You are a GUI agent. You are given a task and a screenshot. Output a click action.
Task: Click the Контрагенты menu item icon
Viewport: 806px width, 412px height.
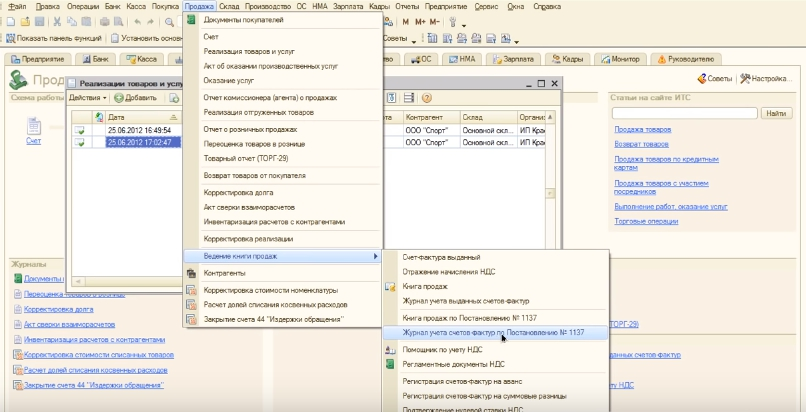(192, 273)
